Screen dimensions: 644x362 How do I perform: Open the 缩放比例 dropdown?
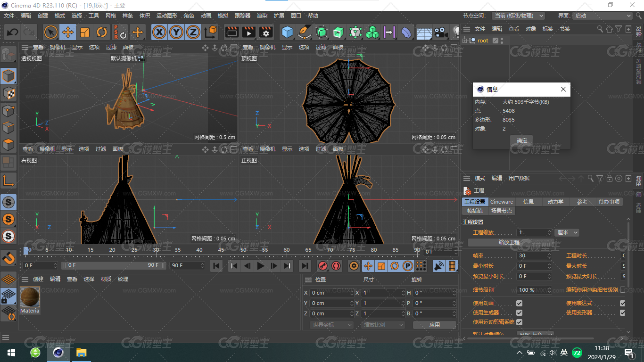click(x=384, y=325)
